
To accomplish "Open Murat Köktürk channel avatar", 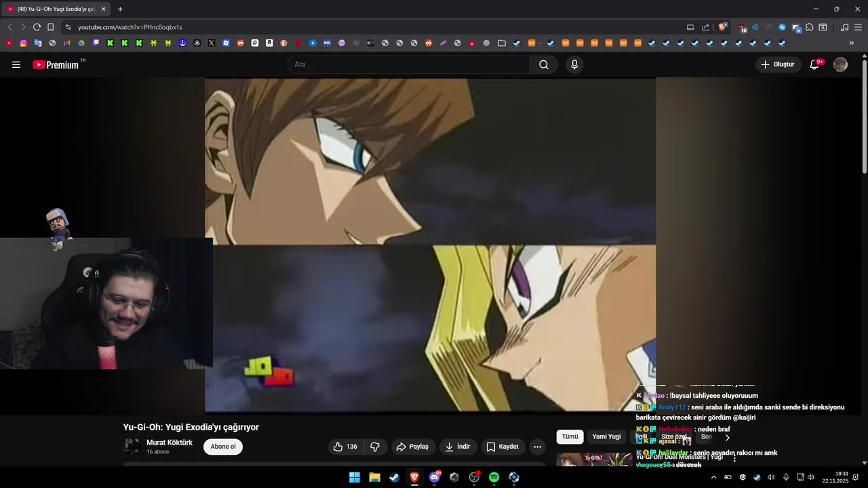I will click(x=132, y=446).
